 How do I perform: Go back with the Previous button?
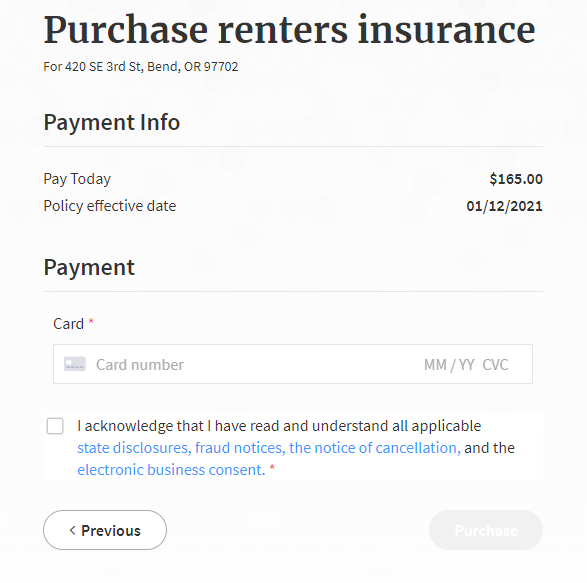[x=105, y=530]
